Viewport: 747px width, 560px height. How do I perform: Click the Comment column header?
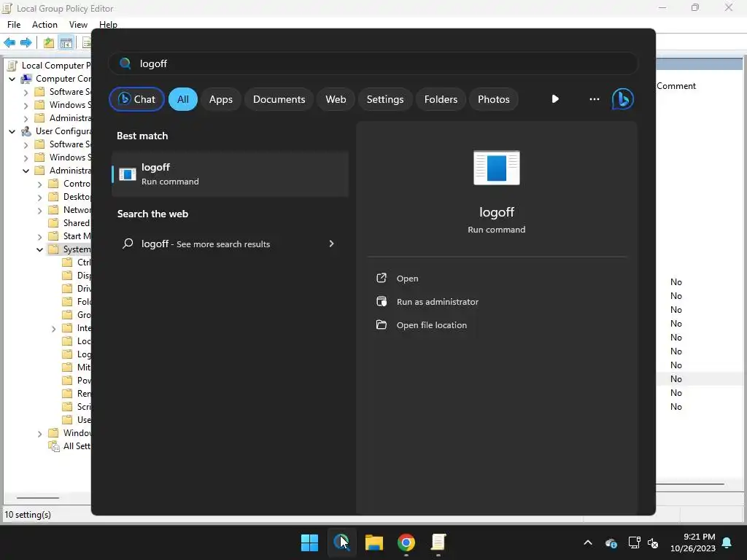coord(676,86)
